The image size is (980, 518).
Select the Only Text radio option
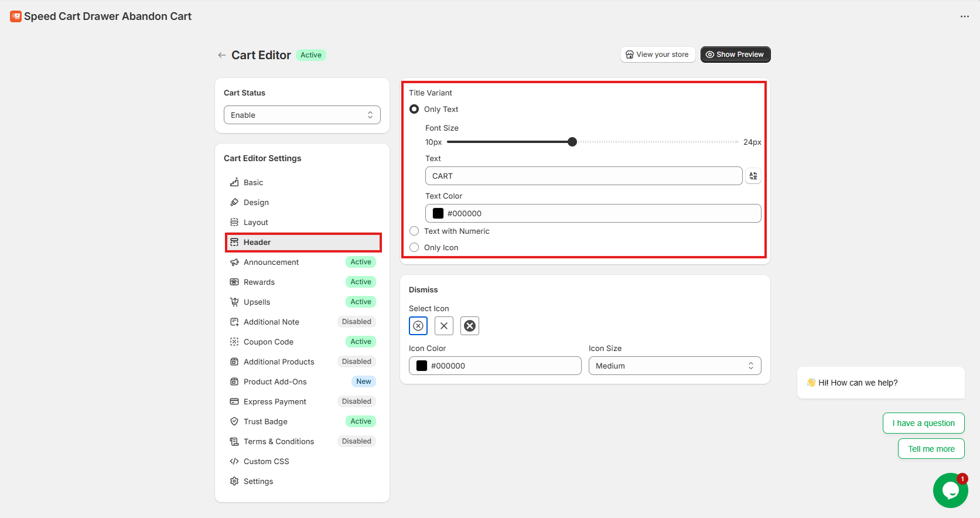(414, 109)
